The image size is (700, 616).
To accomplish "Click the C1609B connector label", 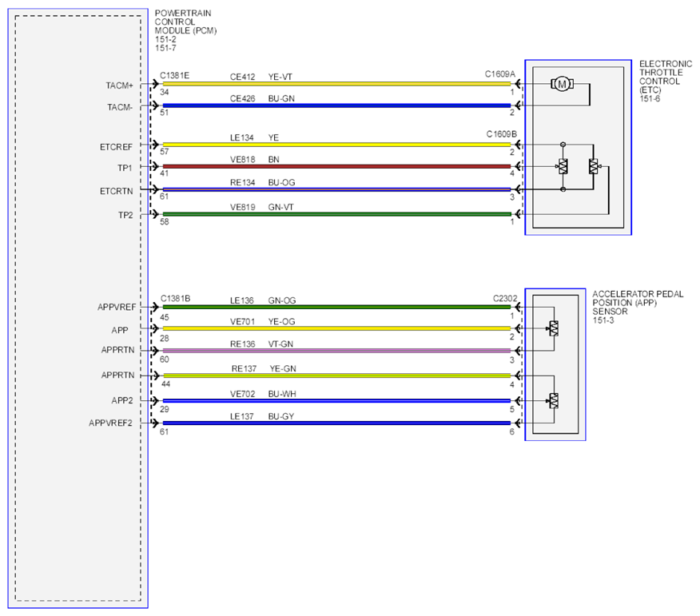I will [501, 134].
